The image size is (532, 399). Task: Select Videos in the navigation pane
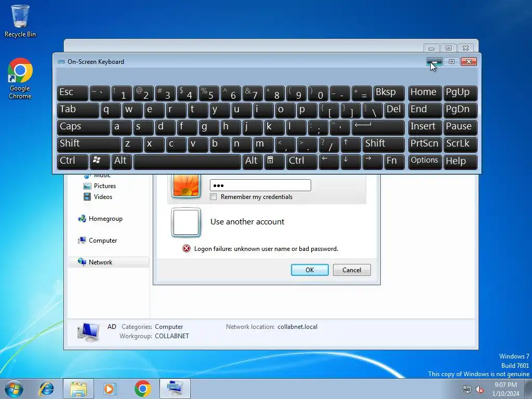click(x=103, y=197)
